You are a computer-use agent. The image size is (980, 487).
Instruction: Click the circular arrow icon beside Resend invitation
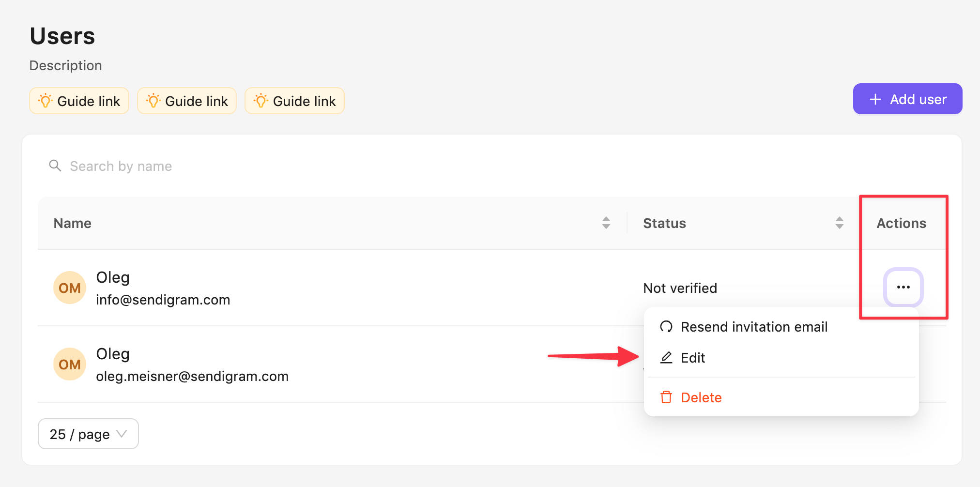(x=666, y=327)
